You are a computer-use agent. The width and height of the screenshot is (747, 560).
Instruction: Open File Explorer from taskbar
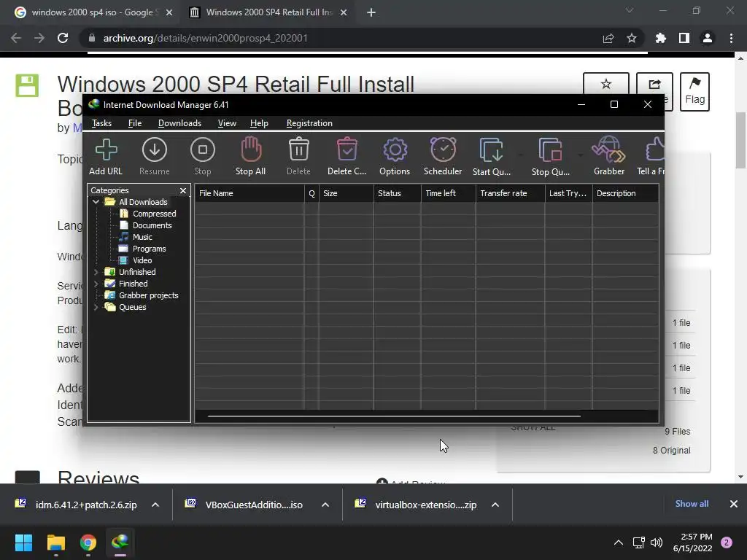click(55, 542)
